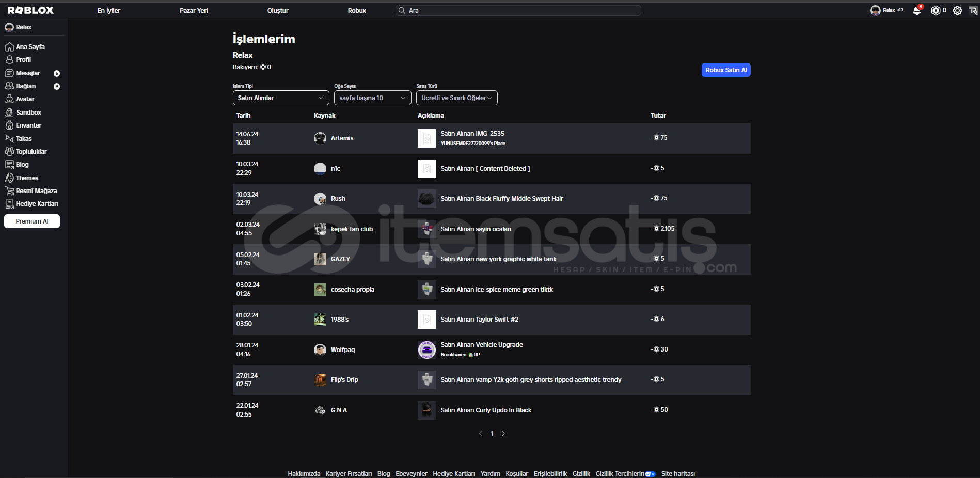Click the Resmi Mağaza cart icon
The height and width of the screenshot is (478, 980).
point(9,191)
